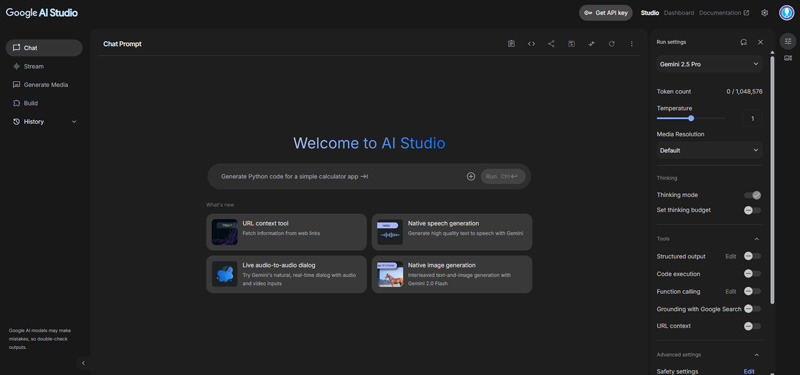
Task: Share the prompt using share icon
Action: [551, 44]
